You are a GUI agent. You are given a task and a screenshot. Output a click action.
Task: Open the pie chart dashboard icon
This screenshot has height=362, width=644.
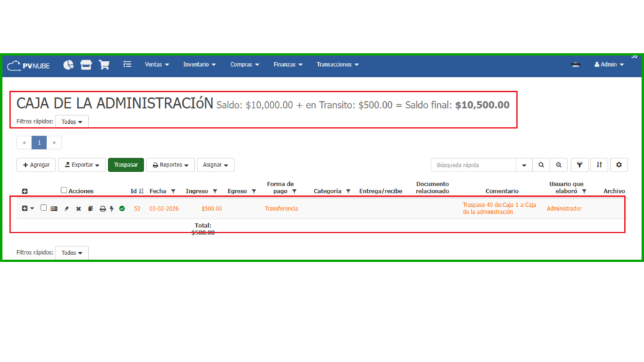click(x=69, y=65)
